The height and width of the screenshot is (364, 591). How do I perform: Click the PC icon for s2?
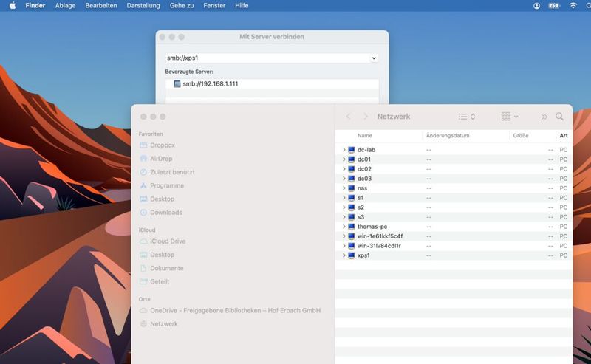(x=352, y=207)
